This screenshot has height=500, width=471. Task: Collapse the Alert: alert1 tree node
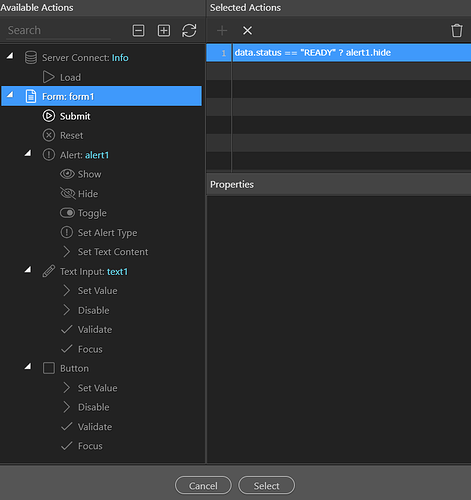tap(28, 153)
